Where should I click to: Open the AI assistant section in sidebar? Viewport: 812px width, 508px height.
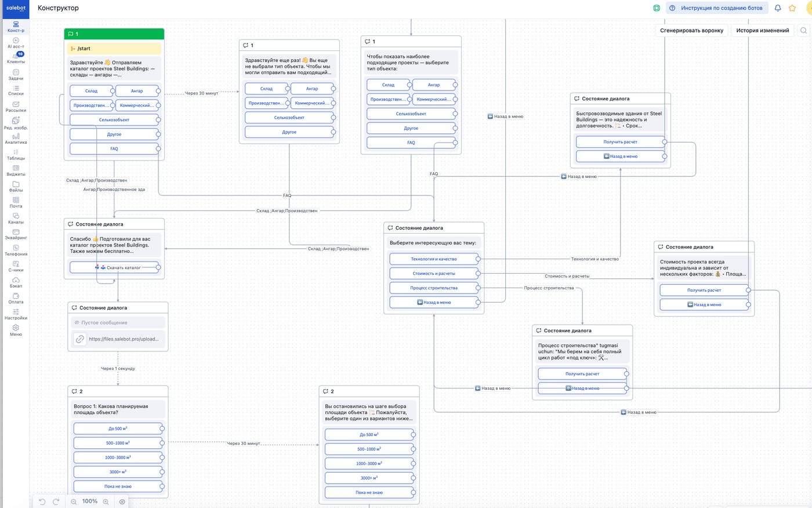pyautogui.click(x=16, y=43)
